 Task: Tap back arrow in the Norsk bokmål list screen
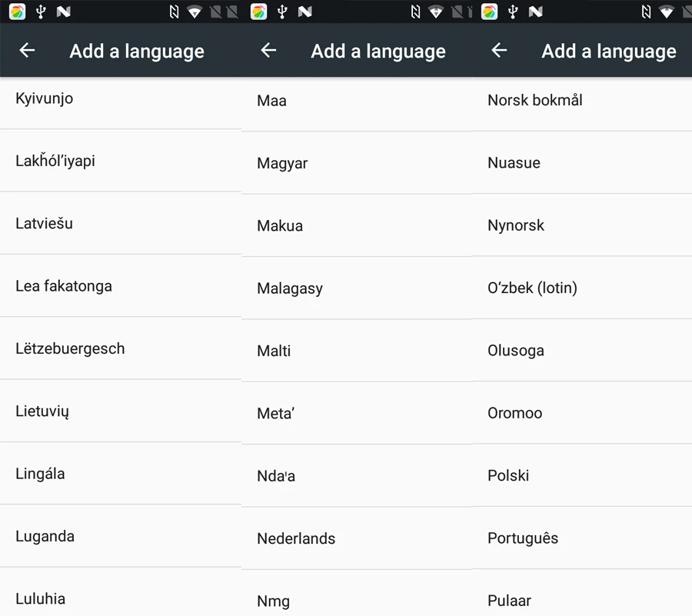click(x=499, y=50)
